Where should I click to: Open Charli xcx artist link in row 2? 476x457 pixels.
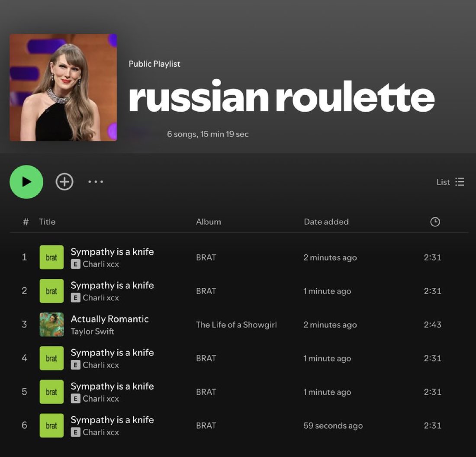pyautogui.click(x=101, y=298)
